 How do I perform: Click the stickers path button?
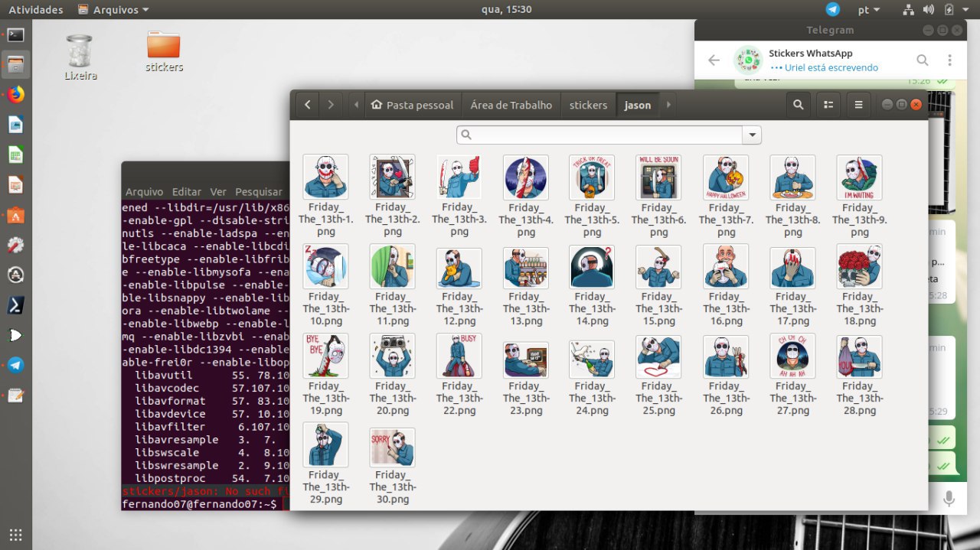pos(588,105)
